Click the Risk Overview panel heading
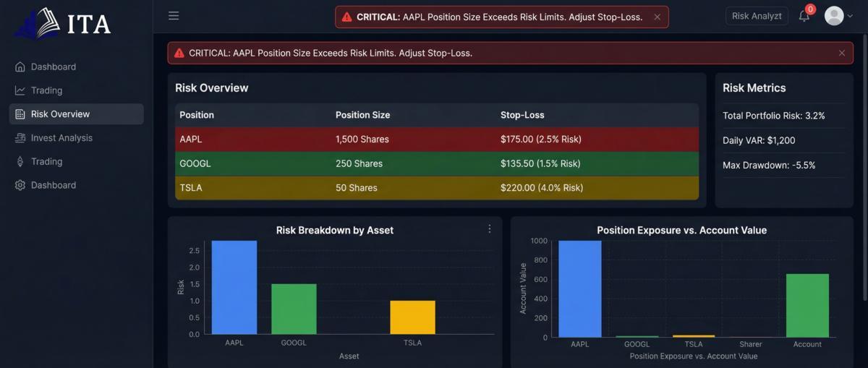The height and width of the screenshot is (368, 868). click(212, 87)
